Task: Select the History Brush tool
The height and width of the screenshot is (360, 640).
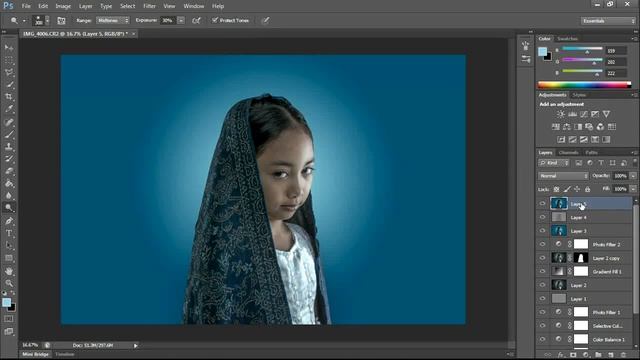Action: 9,159
